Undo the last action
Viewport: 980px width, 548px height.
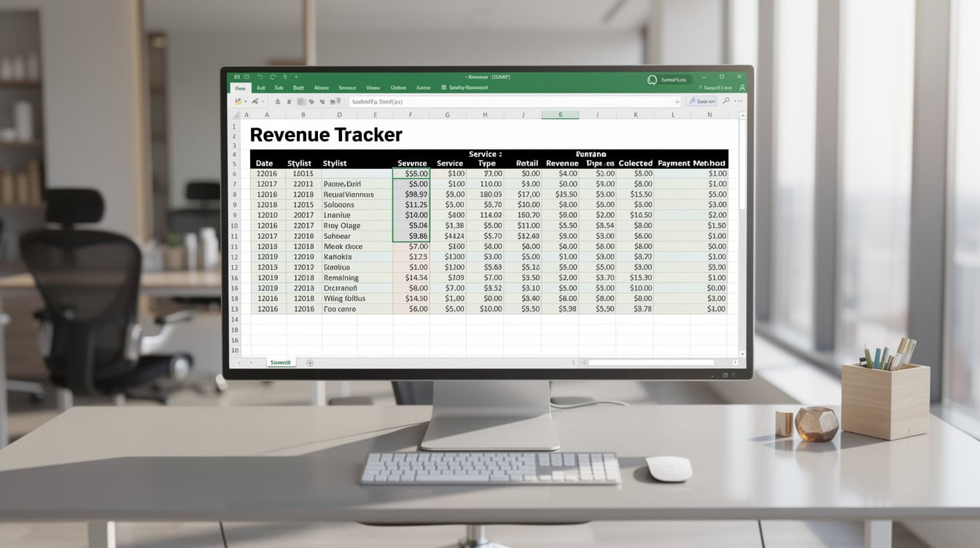(x=259, y=77)
